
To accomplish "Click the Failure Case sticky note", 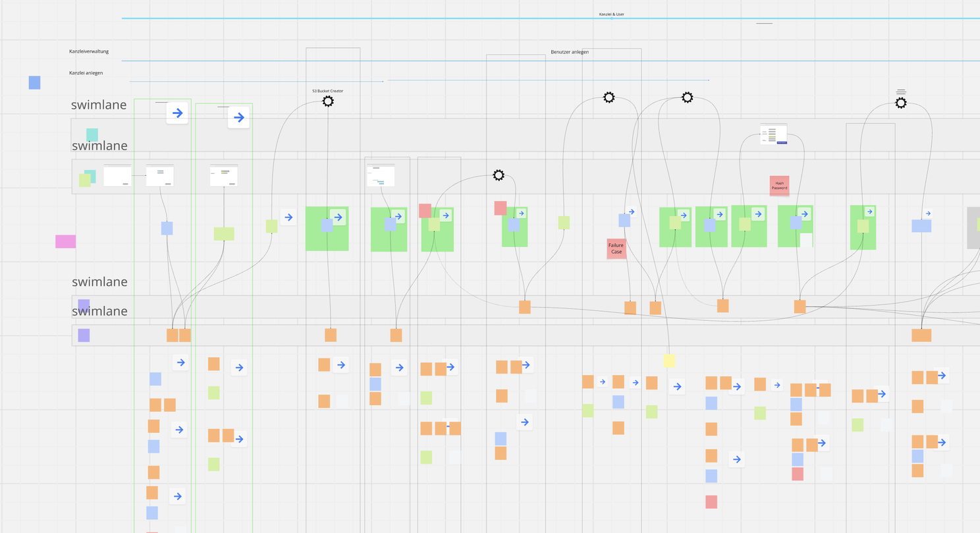I will click(x=615, y=248).
